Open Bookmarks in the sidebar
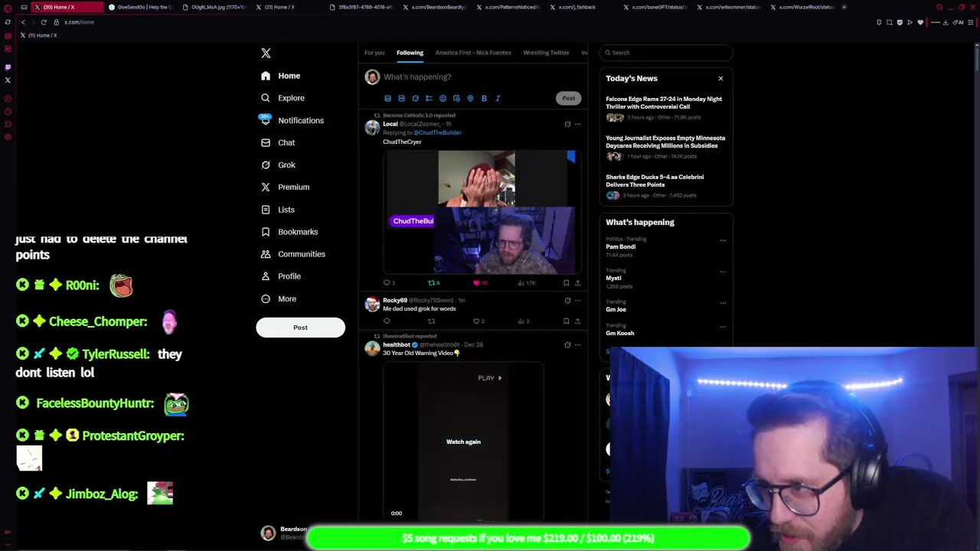Viewport: 980px width, 551px height. click(289, 232)
